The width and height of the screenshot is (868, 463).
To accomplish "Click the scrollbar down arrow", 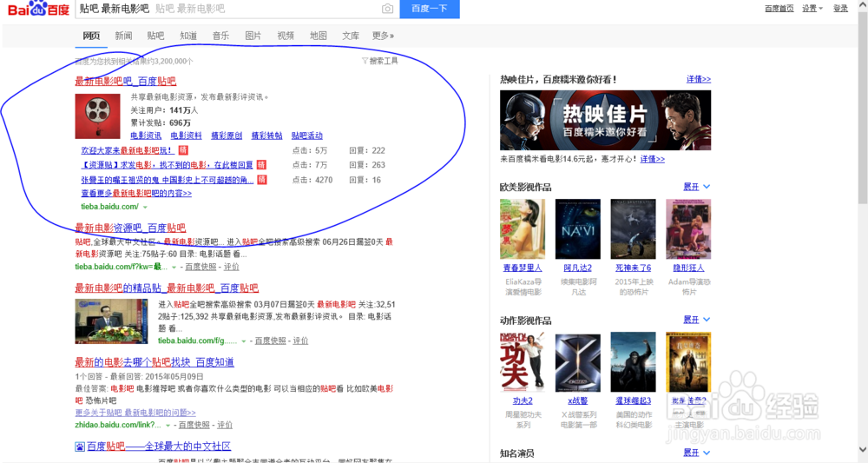I will click(x=863, y=449).
